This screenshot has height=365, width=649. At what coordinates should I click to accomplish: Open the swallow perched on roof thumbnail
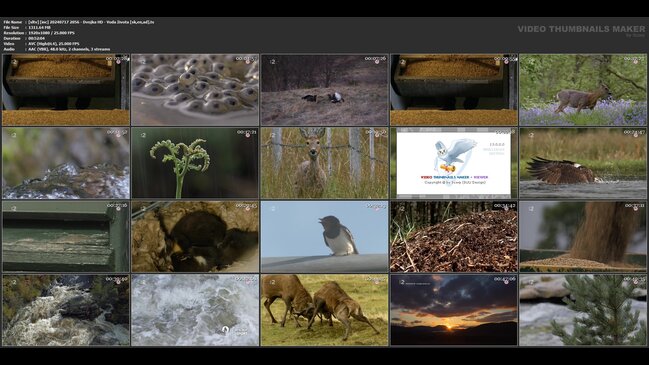pos(324,237)
